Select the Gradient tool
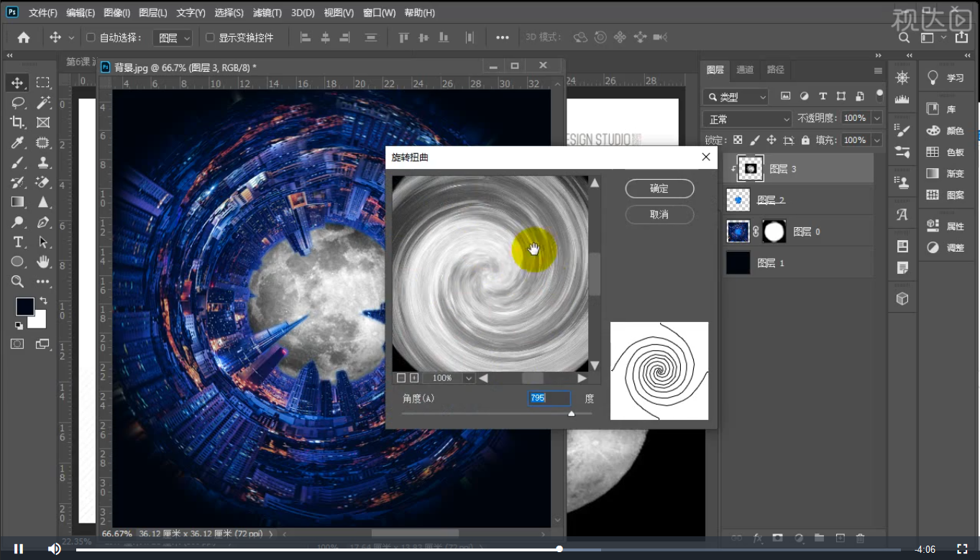The image size is (980, 560). click(18, 202)
